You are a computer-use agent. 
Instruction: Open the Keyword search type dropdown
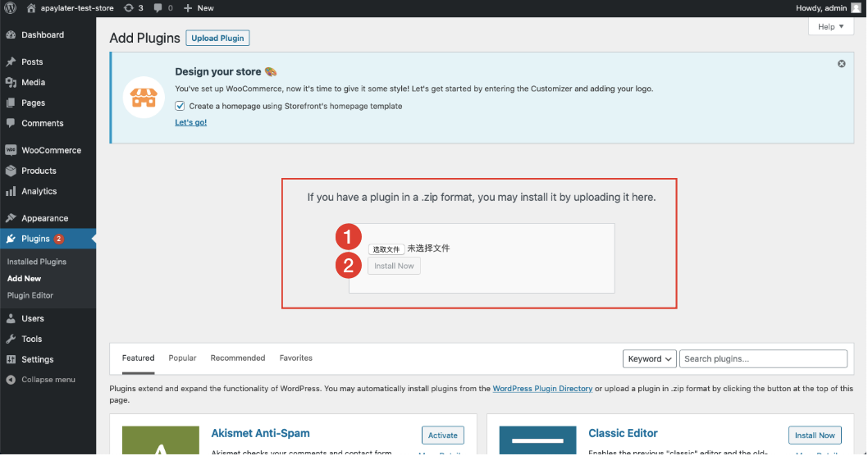click(649, 358)
